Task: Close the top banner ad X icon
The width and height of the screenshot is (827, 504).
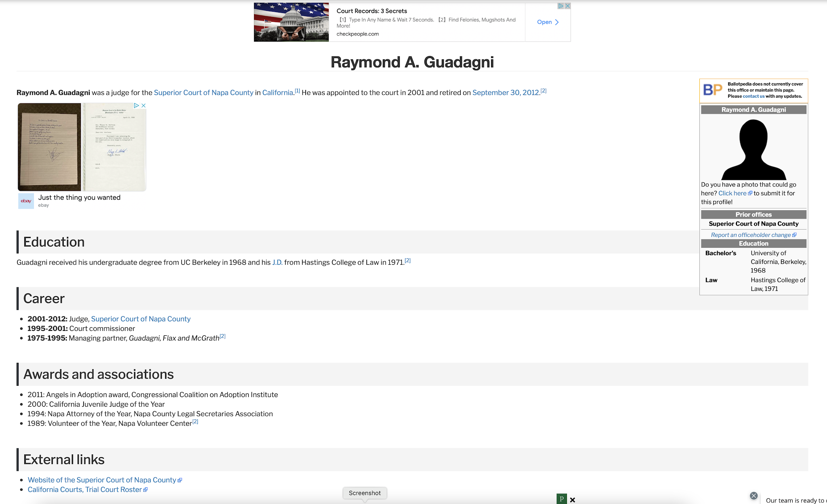Action: pos(567,6)
